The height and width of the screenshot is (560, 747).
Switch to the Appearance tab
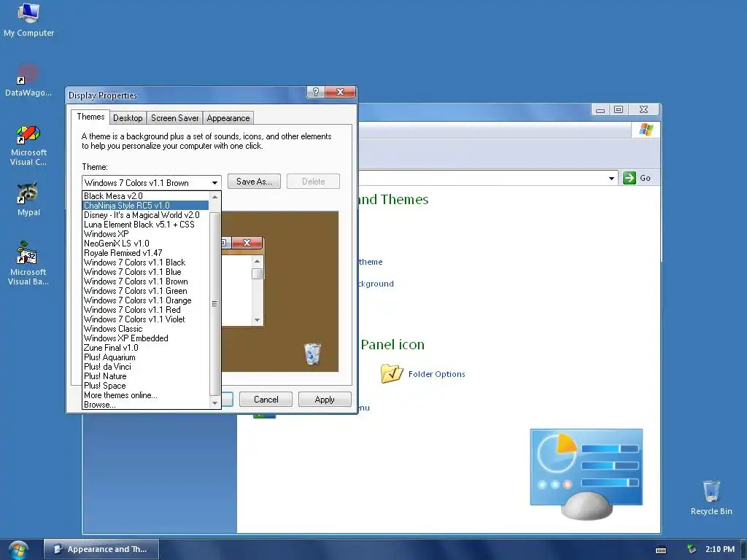[x=228, y=117]
